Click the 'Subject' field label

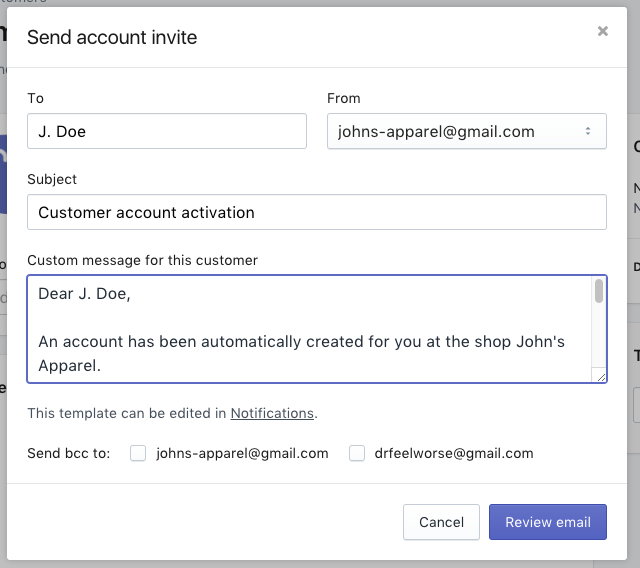click(52, 180)
